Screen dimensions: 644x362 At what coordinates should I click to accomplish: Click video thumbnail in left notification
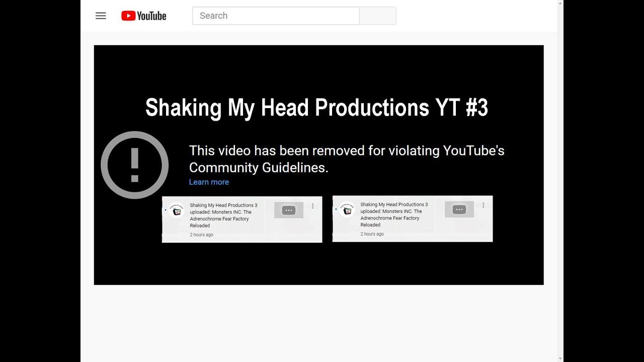(289, 210)
